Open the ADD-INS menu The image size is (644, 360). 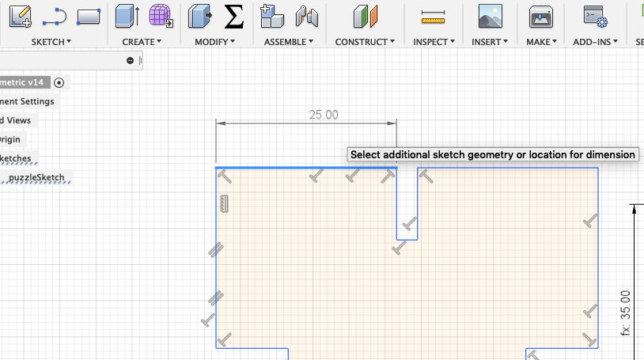(x=596, y=42)
